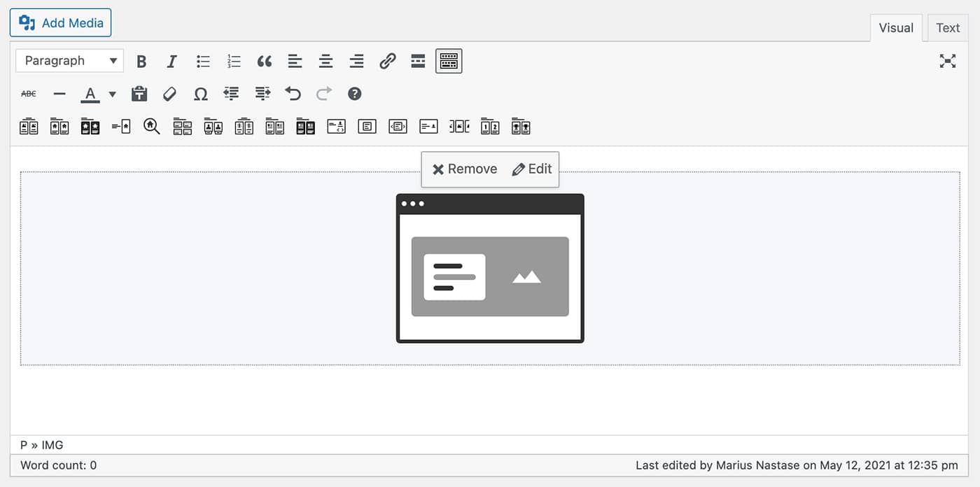Apply italic formatting

[171, 62]
